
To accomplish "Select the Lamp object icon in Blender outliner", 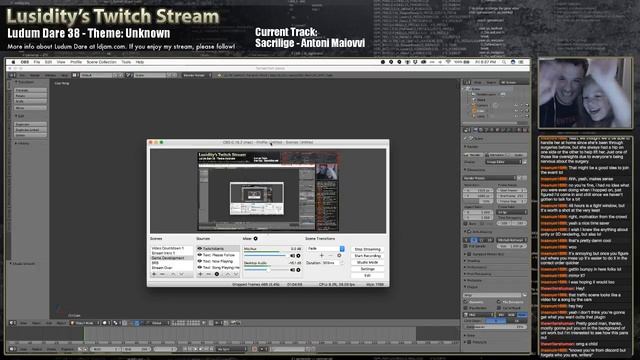I will [x=474, y=116].
